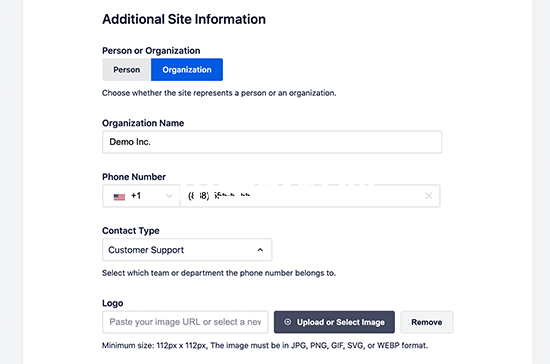The width and height of the screenshot is (550, 364).
Task: Click the upload circle icon
Action: pyautogui.click(x=288, y=322)
